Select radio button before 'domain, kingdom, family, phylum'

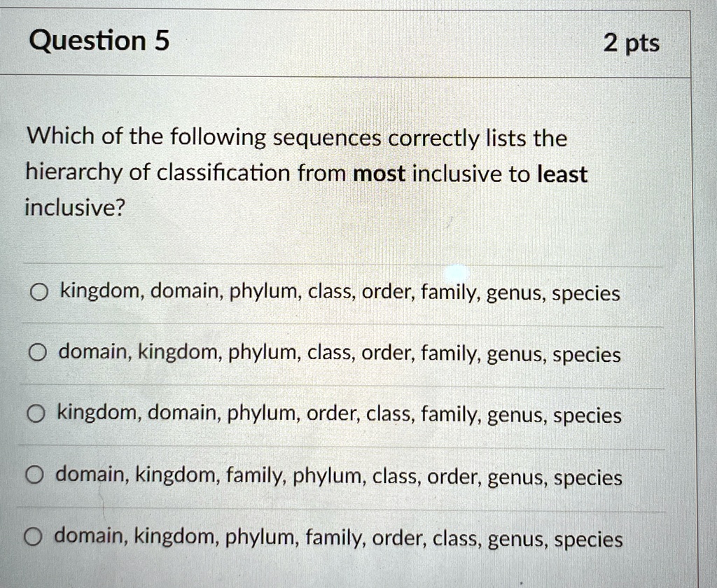point(34,477)
